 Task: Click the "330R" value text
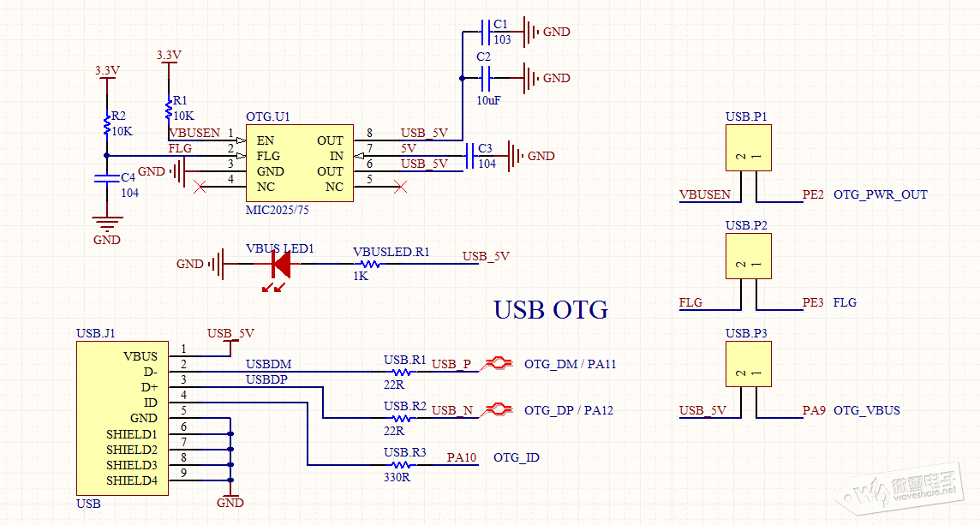(397, 478)
